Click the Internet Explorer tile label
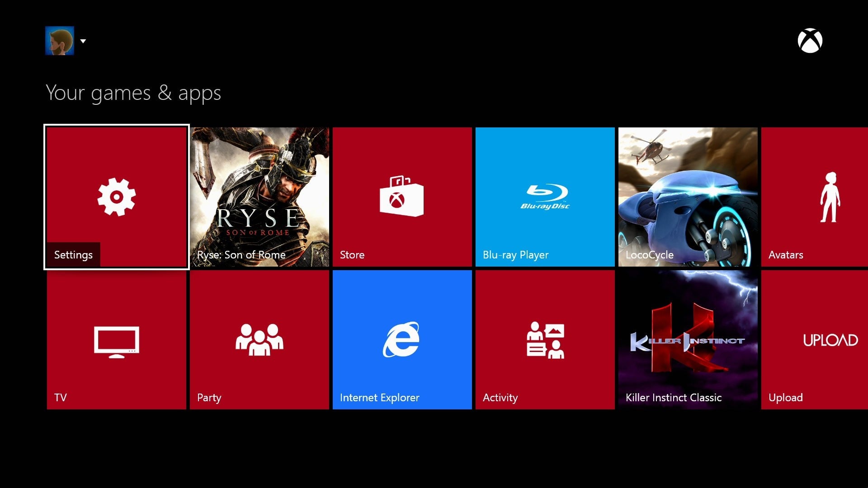 [379, 398]
